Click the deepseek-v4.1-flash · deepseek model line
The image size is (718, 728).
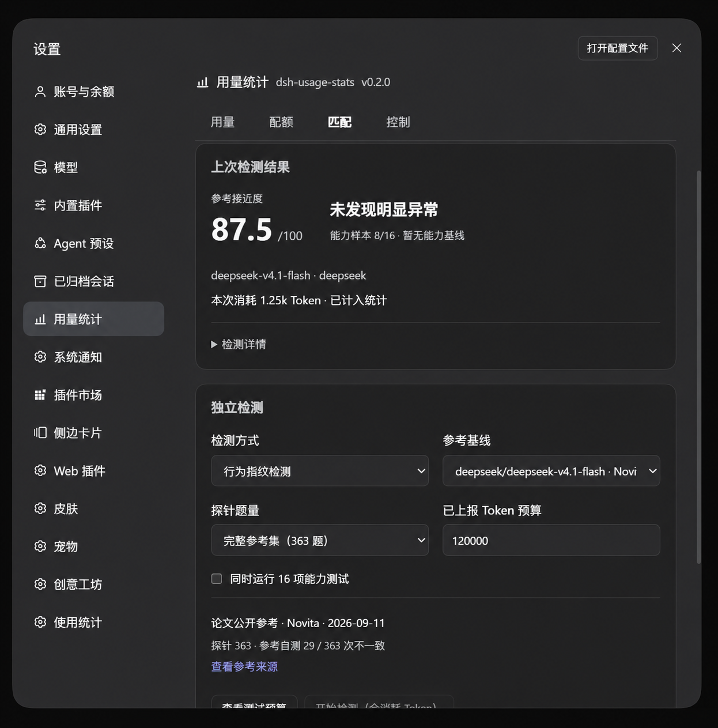pos(289,276)
